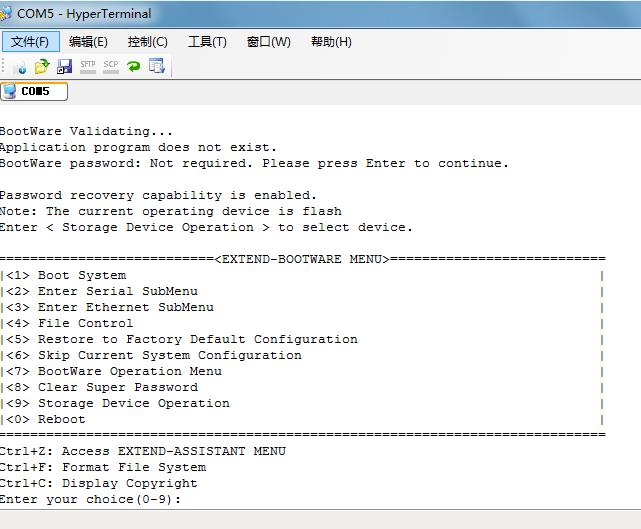Click the window layout toolbar icon

[x=157, y=66]
